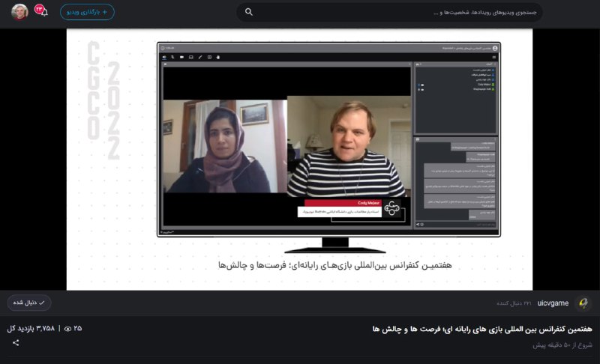This screenshot has width=600, height=364.
Task: Click the send arrow in the chat box
Action: click(418, 225)
